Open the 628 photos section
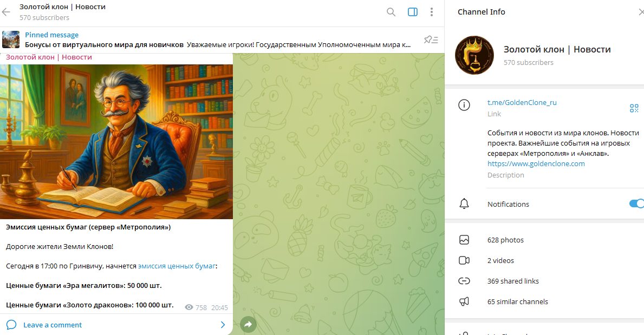 (544, 240)
